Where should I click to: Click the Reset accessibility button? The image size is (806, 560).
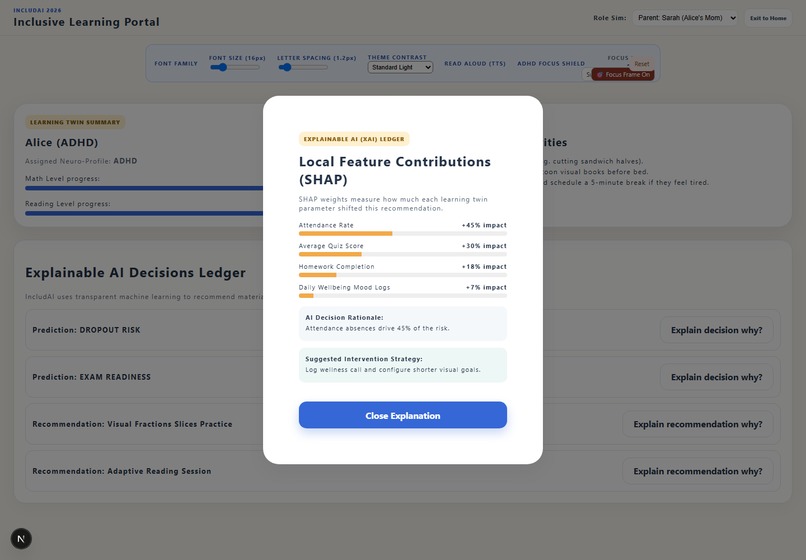pyautogui.click(x=642, y=64)
